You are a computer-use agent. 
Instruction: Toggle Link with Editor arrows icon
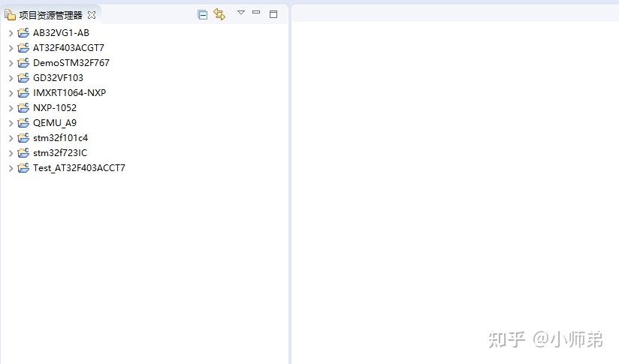click(x=219, y=14)
